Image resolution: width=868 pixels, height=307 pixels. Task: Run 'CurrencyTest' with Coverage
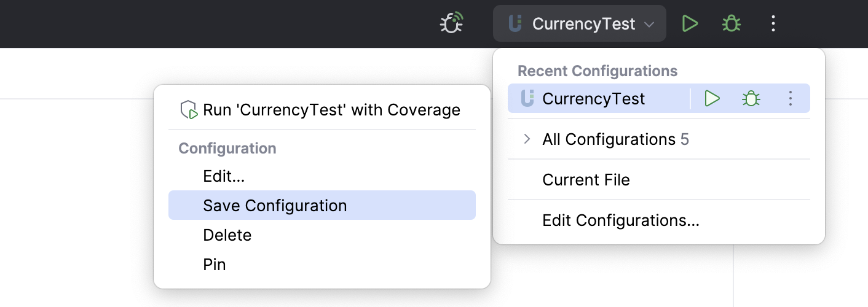[x=331, y=111]
